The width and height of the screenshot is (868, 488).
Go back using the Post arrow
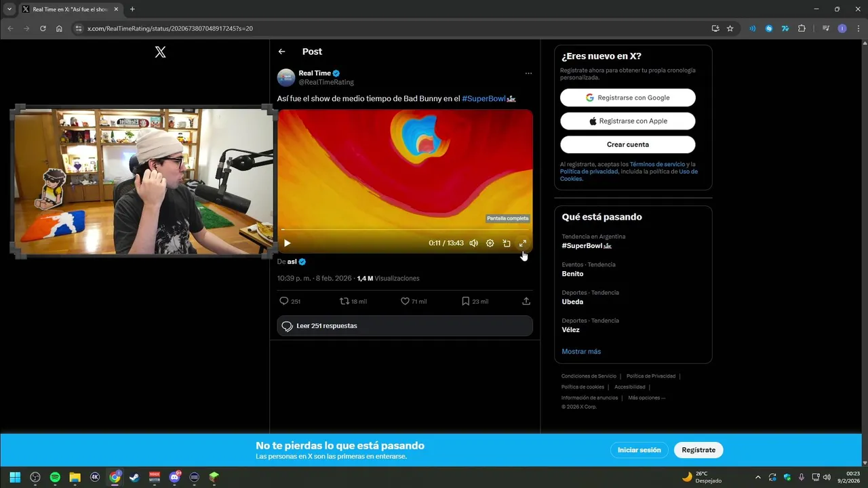[x=282, y=52]
